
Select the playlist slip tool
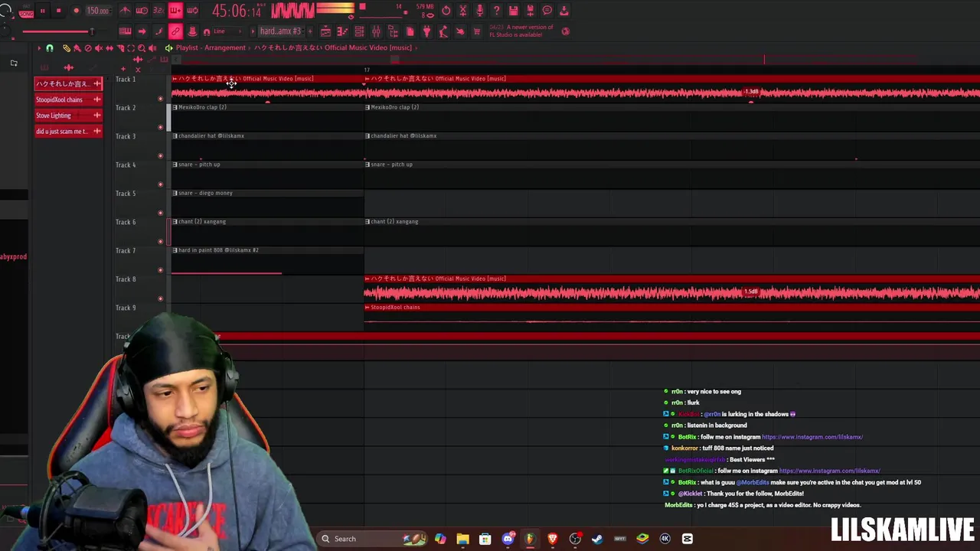(x=109, y=47)
